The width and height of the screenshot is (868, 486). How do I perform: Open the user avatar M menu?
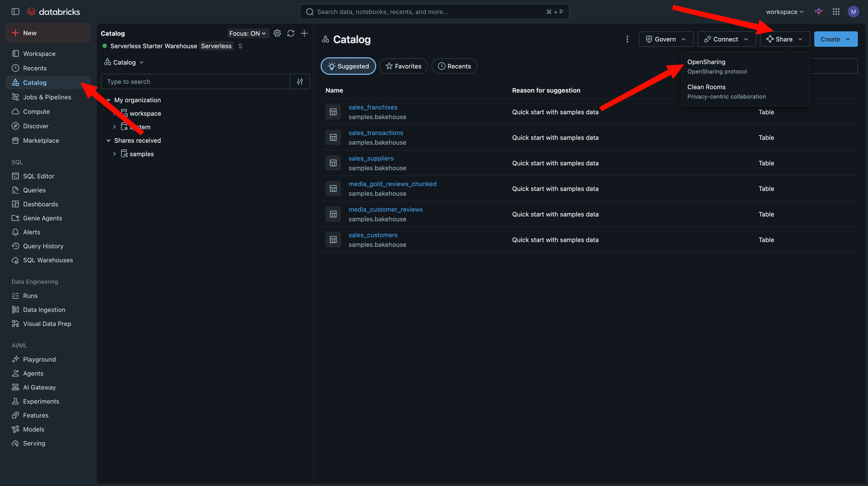(x=853, y=12)
